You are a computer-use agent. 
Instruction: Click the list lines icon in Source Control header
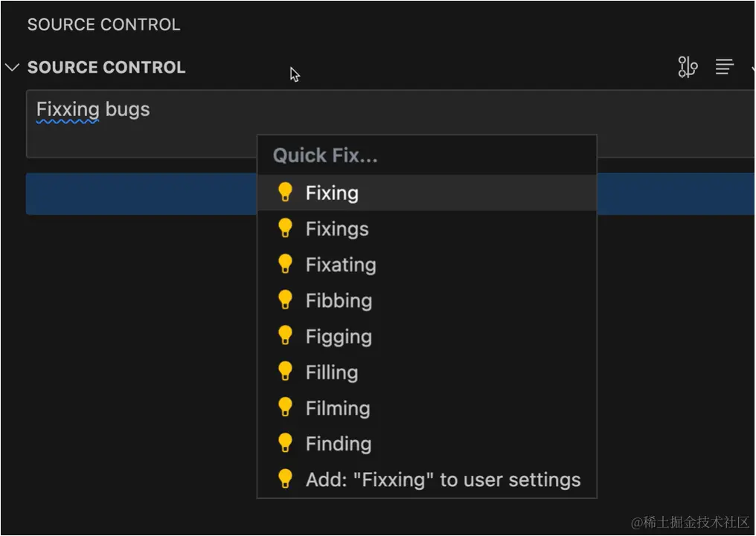coord(724,68)
